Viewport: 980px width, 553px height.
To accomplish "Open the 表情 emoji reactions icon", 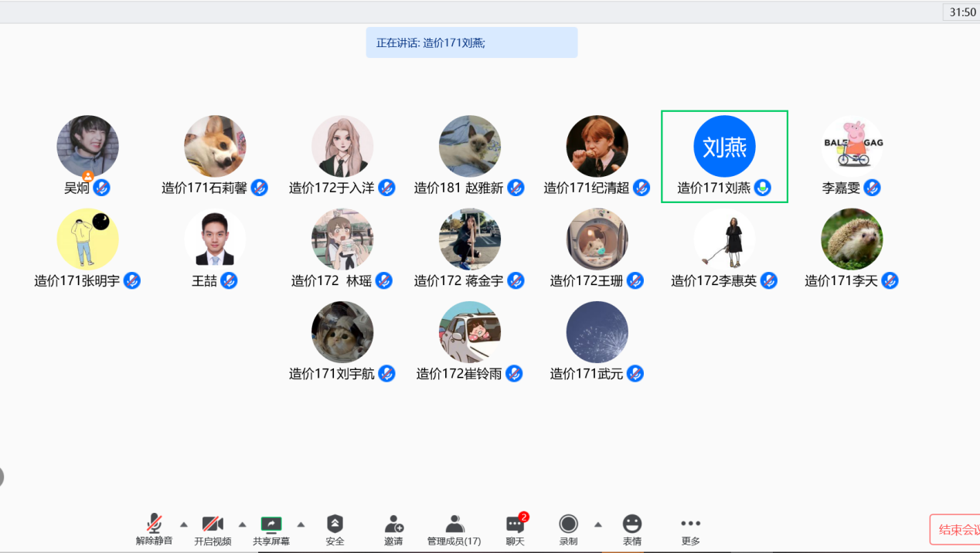I will 632,524.
